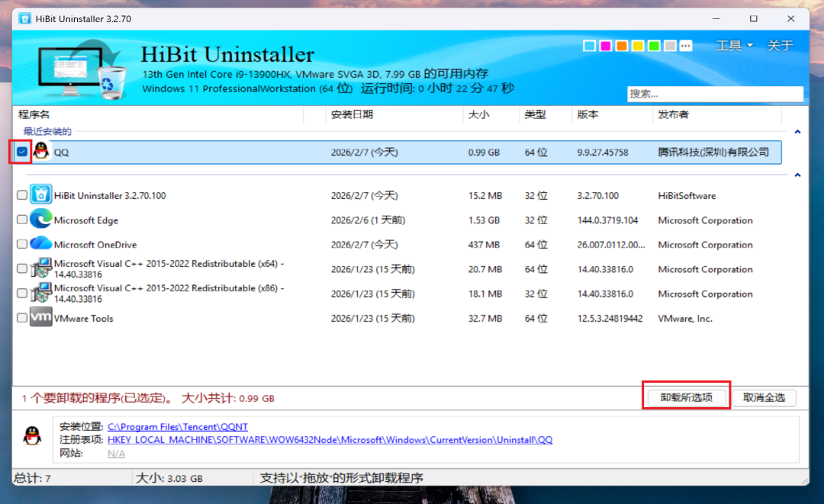
Task: Tick the VMware Tools checkbox
Action: pyautogui.click(x=21, y=318)
